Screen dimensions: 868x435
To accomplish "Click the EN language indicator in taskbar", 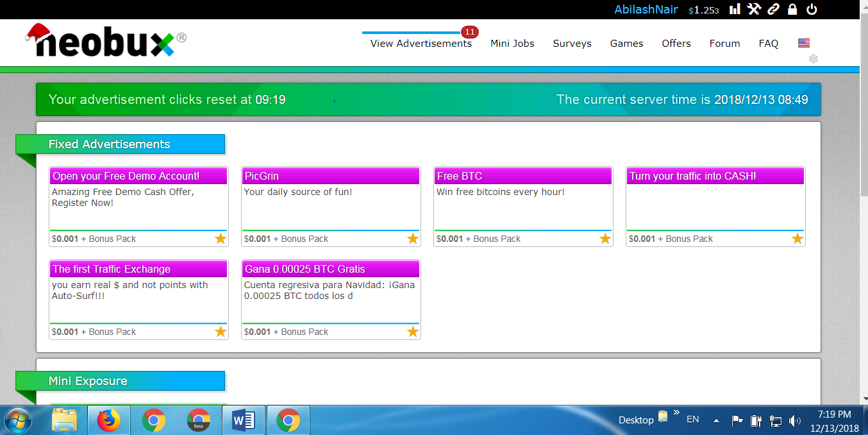I will coord(692,419).
